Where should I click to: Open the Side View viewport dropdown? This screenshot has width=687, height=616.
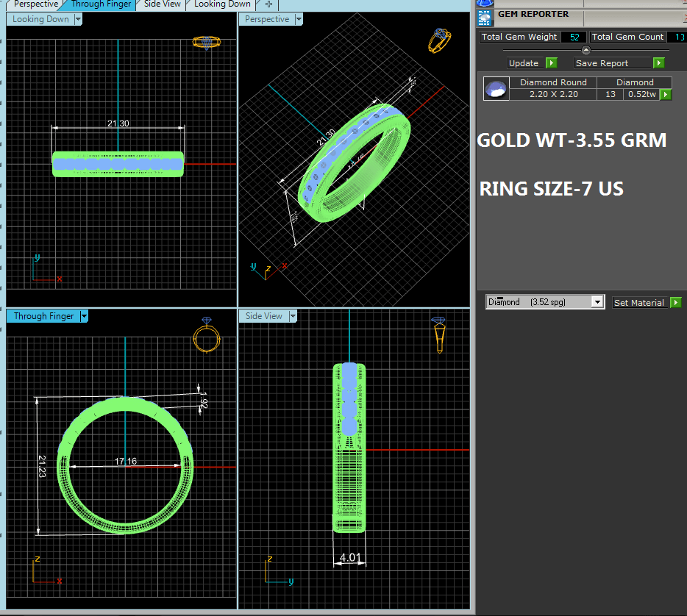[x=292, y=317]
